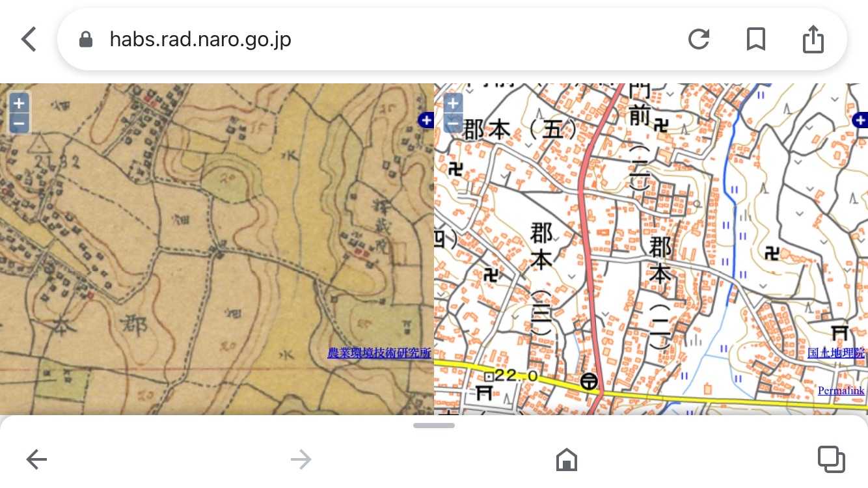Open the 国土地理院 attribution link
Viewport: 868px width, 488px height.
pyautogui.click(x=835, y=353)
